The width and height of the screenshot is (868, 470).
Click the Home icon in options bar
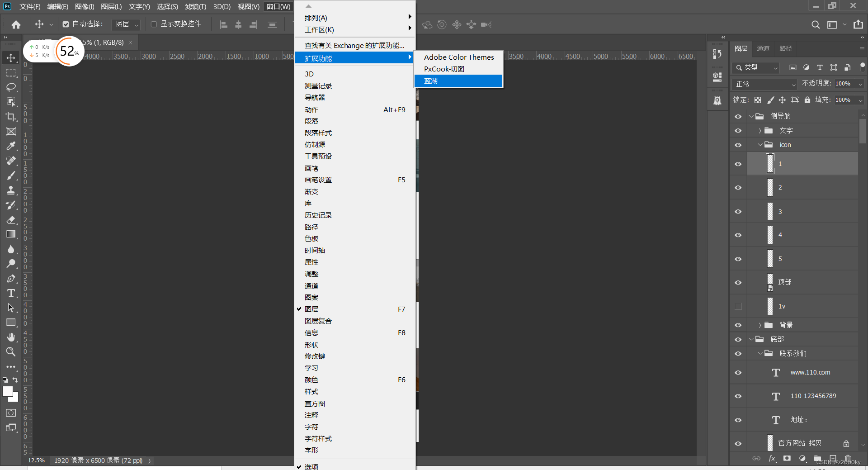(16, 24)
